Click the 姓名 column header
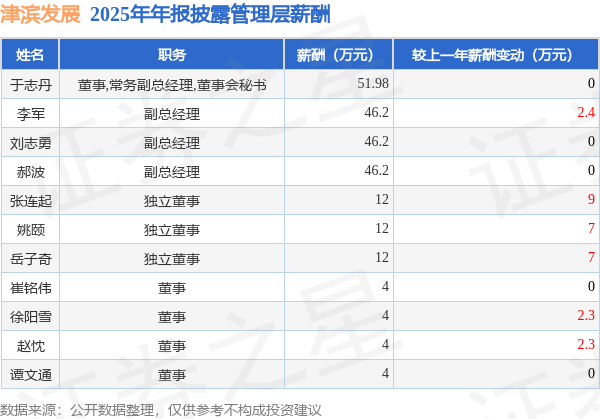The image size is (600, 419). click(30, 55)
